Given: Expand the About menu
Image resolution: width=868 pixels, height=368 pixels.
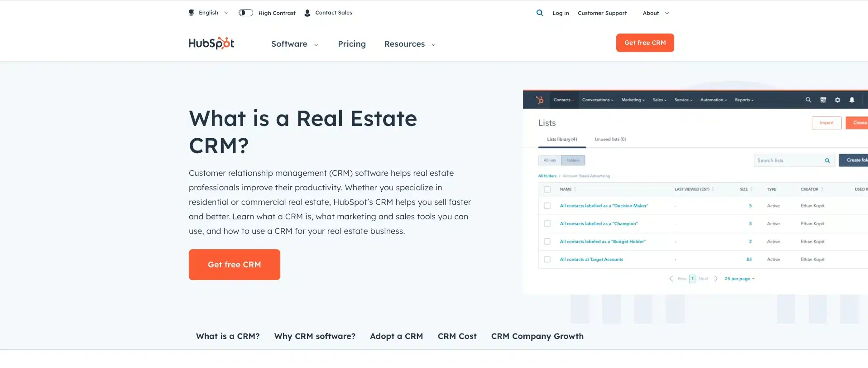Looking at the screenshot, I should coord(655,13).
